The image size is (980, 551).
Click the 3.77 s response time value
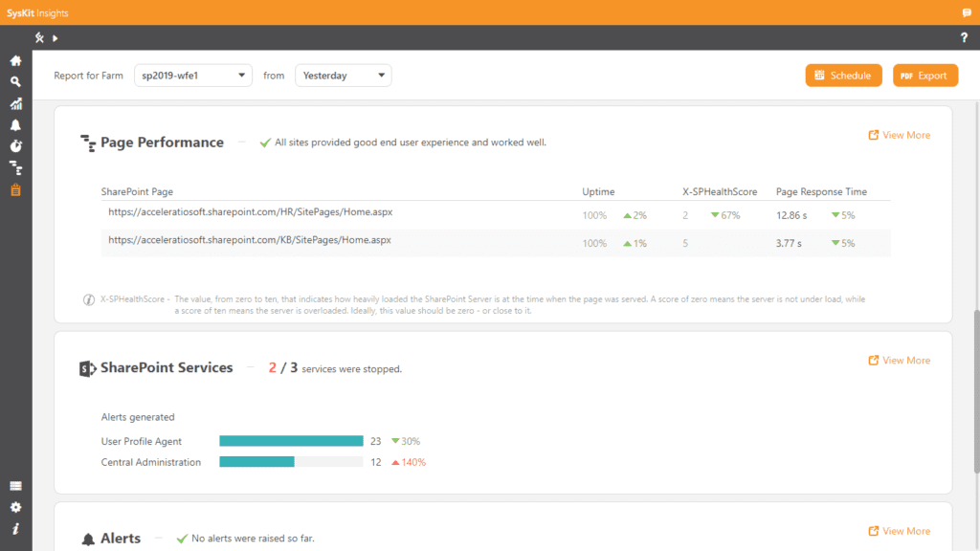(789, 244)
